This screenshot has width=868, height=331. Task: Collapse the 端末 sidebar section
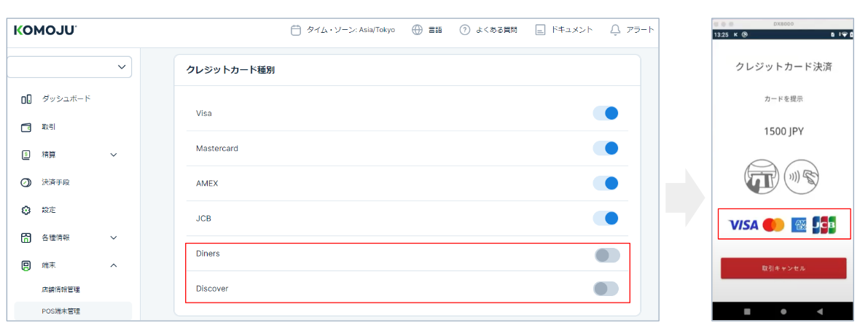[x=113, y=265]
